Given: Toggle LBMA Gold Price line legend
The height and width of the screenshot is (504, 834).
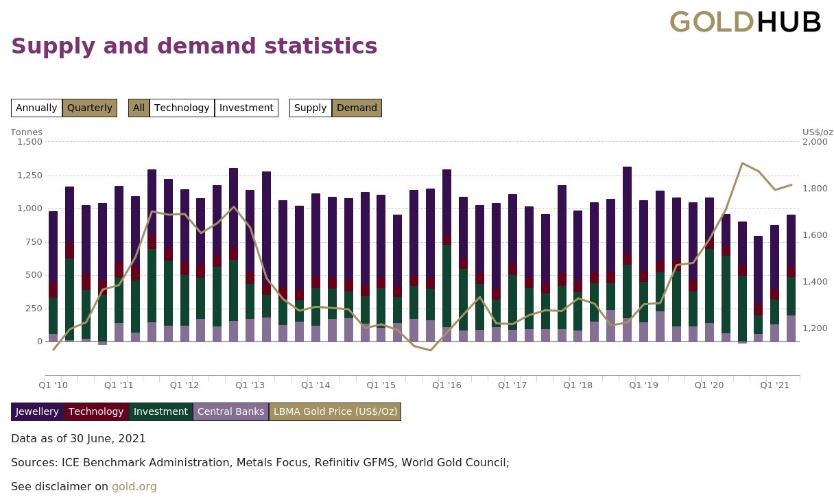Looking at the screenshot, I should (x=335, y=411).
